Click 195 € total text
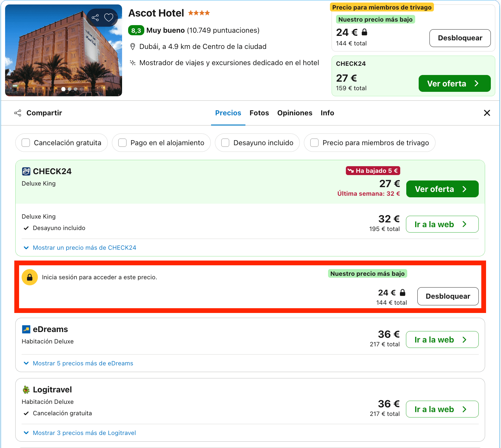This screenshot has height=448, width=501. tap(384, 229)
